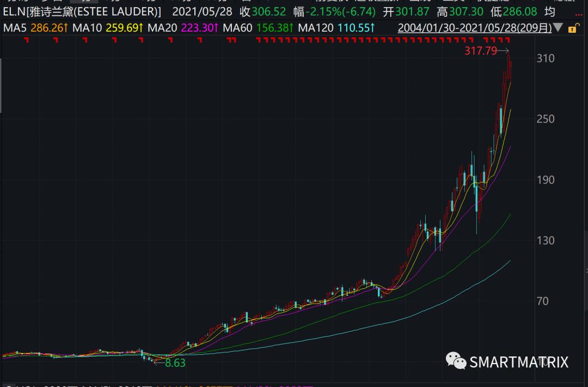Open the orange "..." overflow icon at top right

pos(580,14)
